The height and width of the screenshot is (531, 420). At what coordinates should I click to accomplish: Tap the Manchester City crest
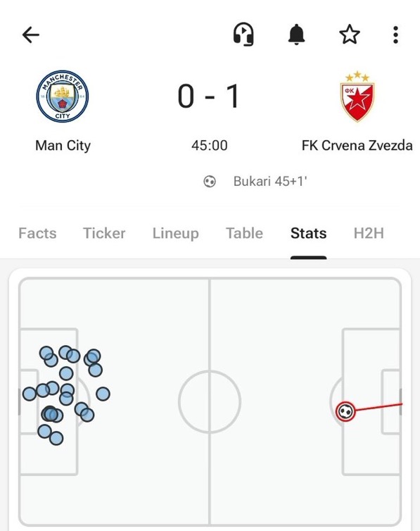coord(63,96)
